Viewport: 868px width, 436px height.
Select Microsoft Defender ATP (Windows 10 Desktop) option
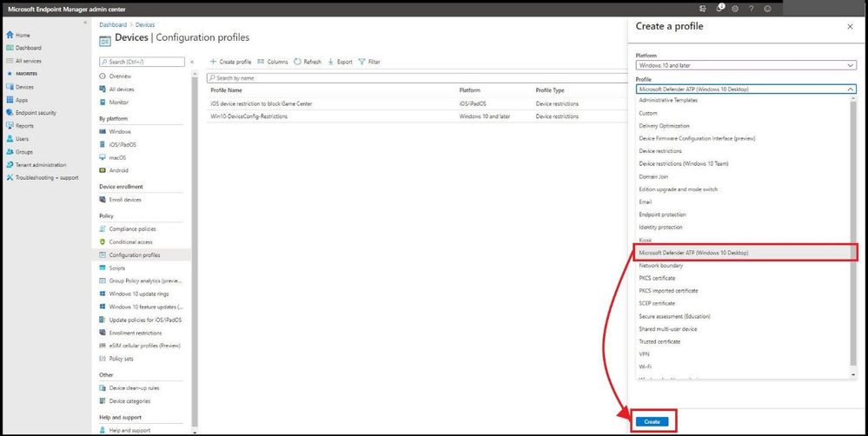point(745,253)
